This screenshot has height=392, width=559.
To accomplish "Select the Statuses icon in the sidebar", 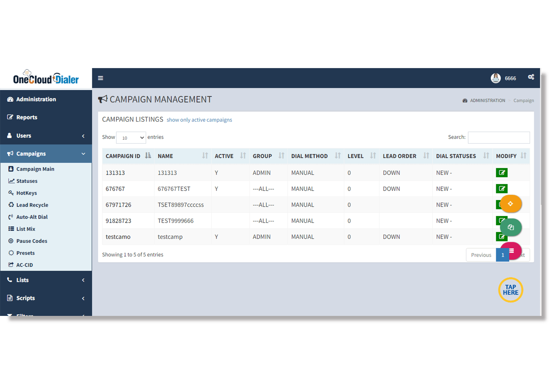I will coord(12,181).
